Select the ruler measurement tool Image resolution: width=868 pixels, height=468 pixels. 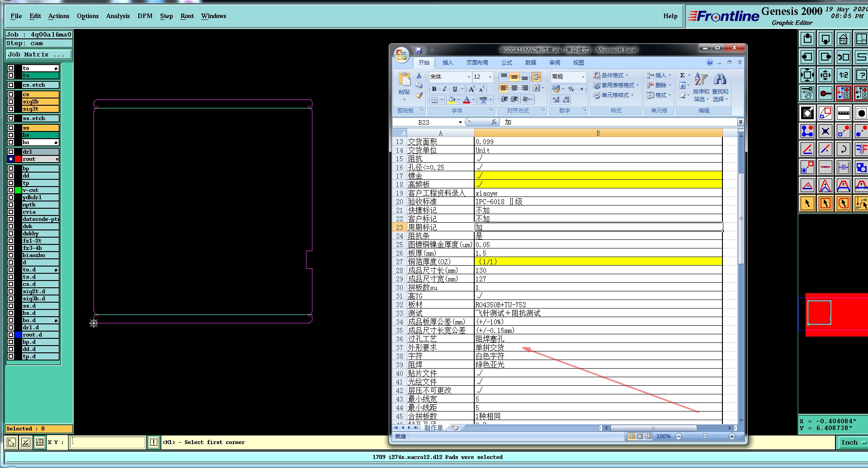(843, 113)
